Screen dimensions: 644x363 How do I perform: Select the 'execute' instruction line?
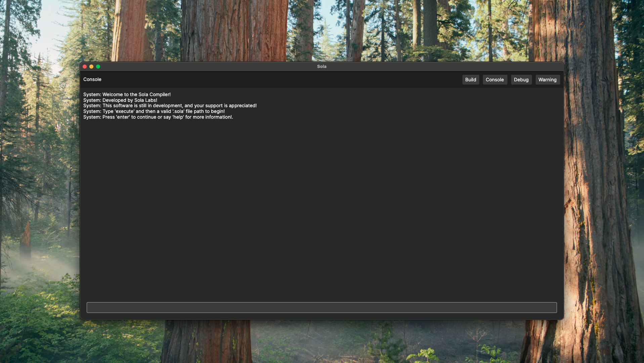tap(154, 111)
